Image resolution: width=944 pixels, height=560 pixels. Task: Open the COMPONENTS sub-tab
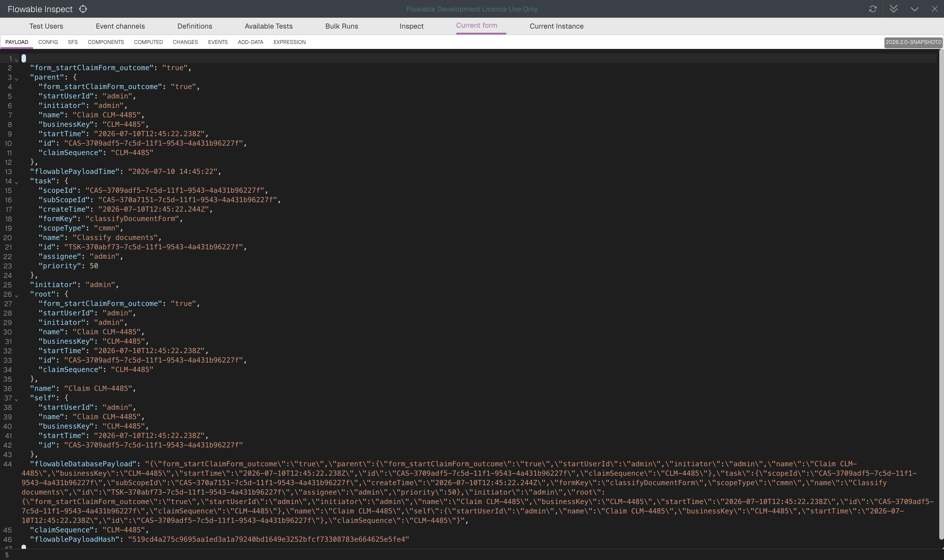tap(106, 42)
